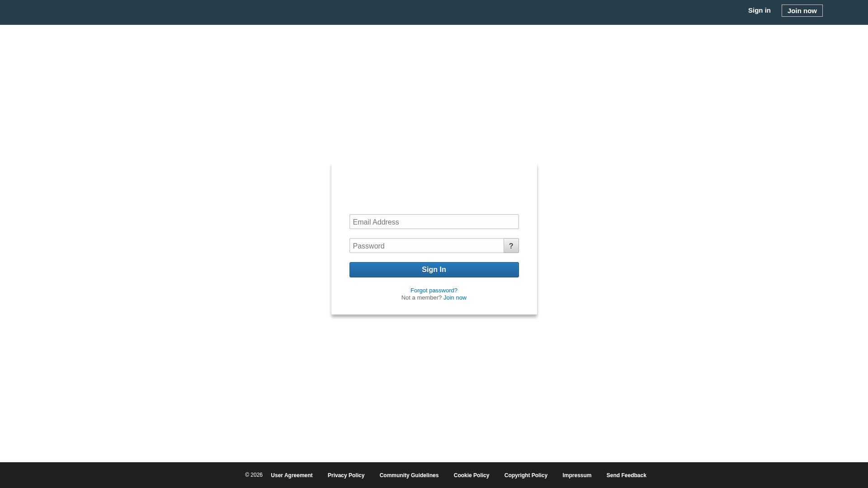The width and height of the screenshot is (868, 488).
Task: Click Sign in in the top bar
Action: 759,10
